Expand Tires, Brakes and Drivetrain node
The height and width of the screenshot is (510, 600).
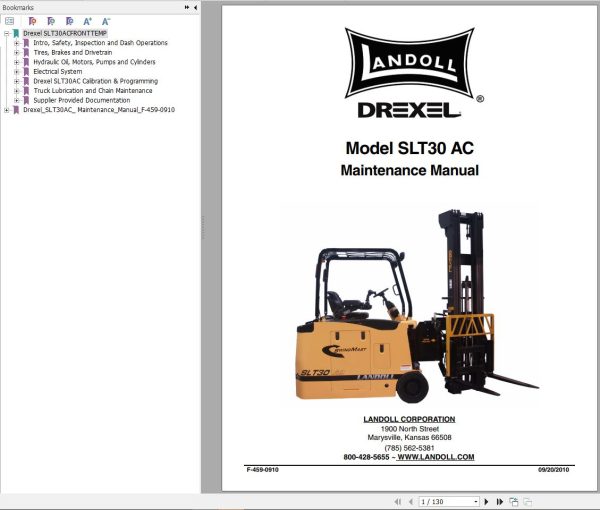pos(16,52)
